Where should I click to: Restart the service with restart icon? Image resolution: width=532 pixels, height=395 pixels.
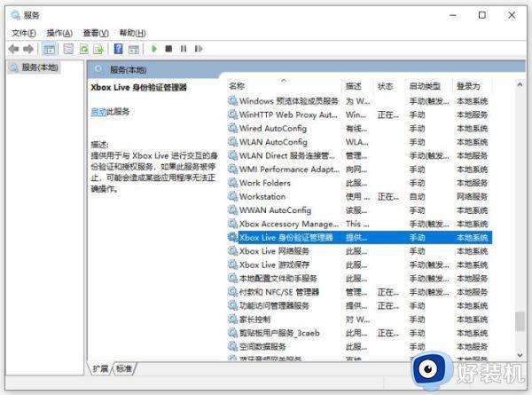point(199,49)
